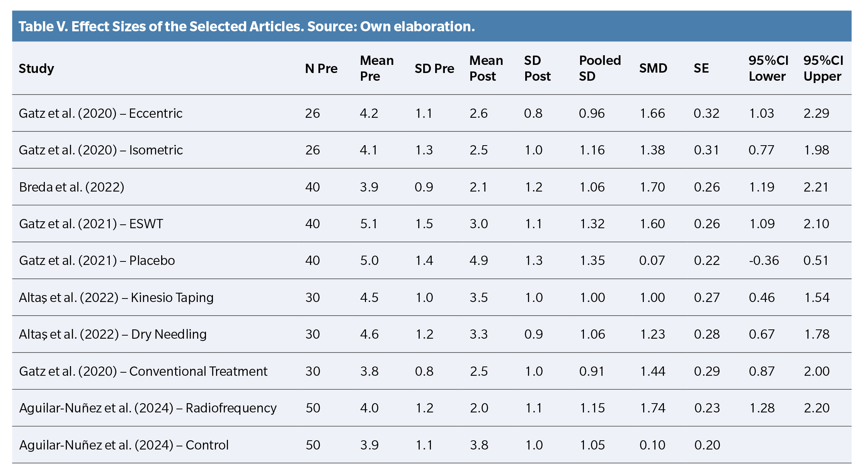868x475 pixels.
Task: Select the Gatz 2021 ESWT row label
Action: pos(91,224)
